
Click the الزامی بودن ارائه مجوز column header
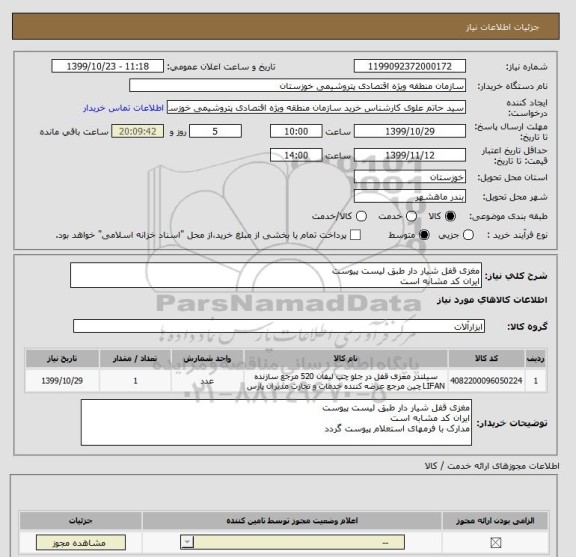(x=495, y=521)
